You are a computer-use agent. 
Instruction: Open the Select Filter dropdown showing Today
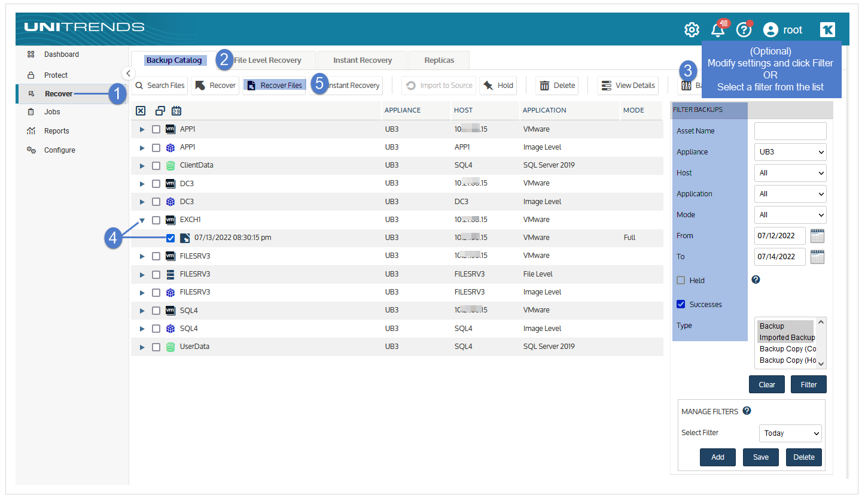790,433
